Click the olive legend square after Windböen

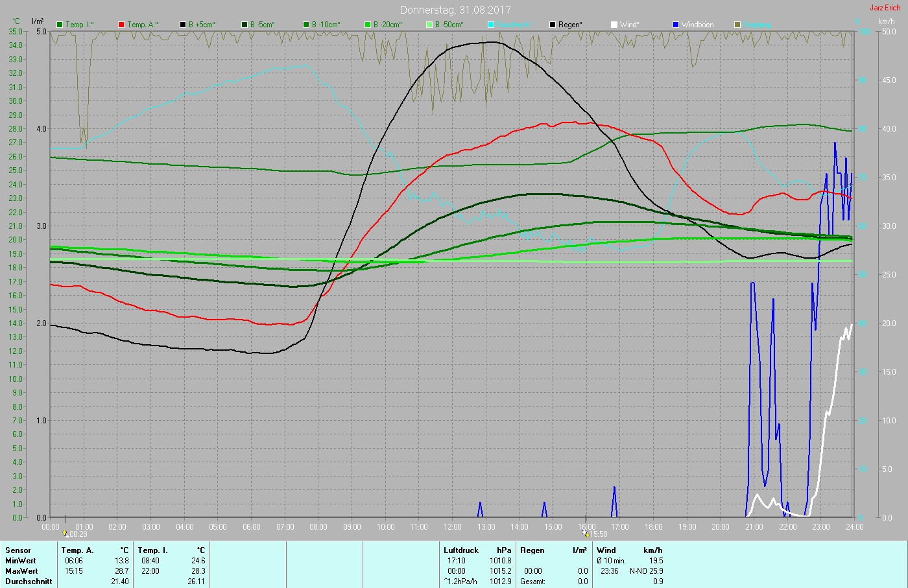pos(737,25)
